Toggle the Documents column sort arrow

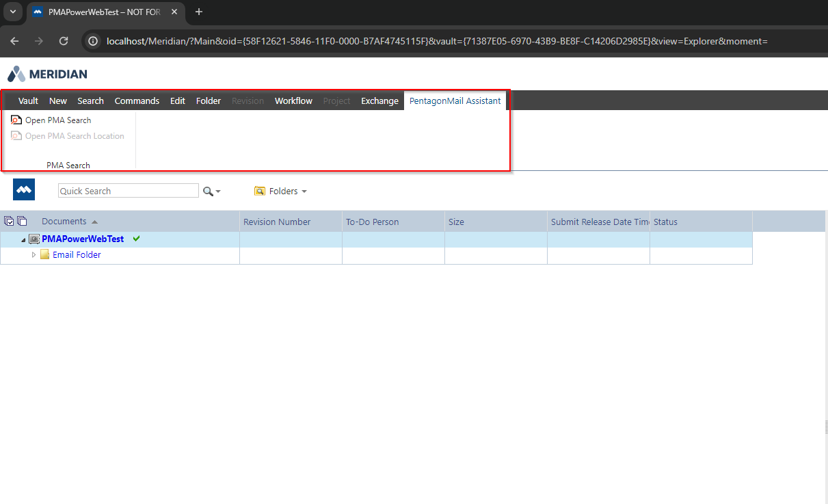(94, 222)
